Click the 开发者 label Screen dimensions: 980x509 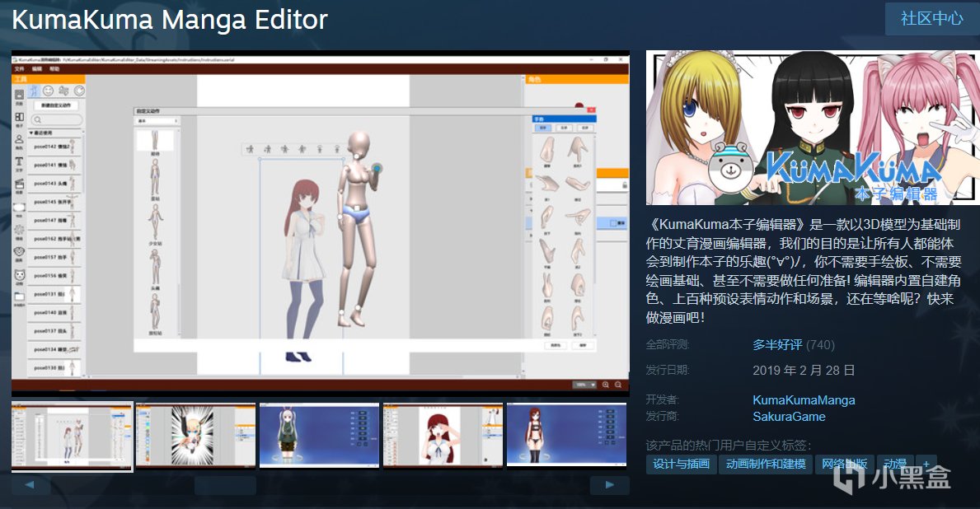pyautogui.click(x=663, y=399)
